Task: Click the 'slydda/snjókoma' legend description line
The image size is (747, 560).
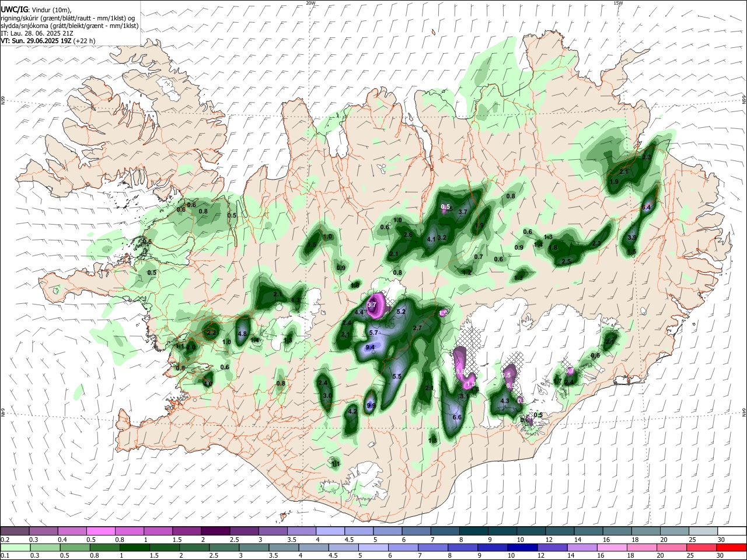Action: tap(69, 26)
